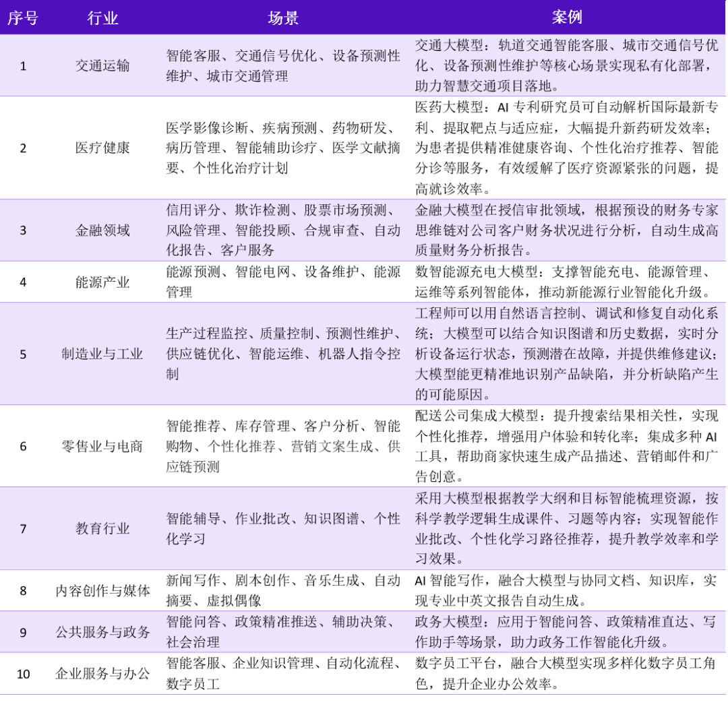
Task: Click scenario cell starting 智能客服、企业知识管理
Action: click(x=283, y=673)
